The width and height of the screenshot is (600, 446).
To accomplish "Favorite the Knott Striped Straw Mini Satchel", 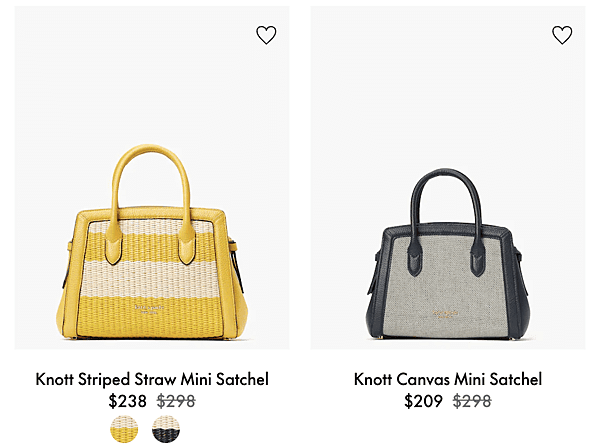I will (266, 35).
